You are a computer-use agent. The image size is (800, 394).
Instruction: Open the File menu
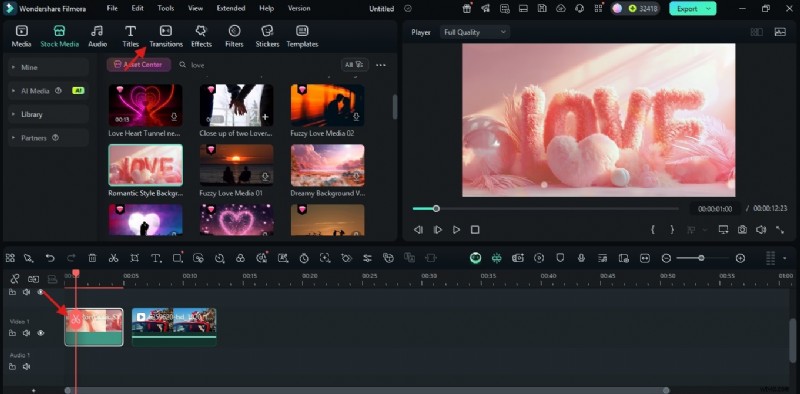click(x=112, y=8)
